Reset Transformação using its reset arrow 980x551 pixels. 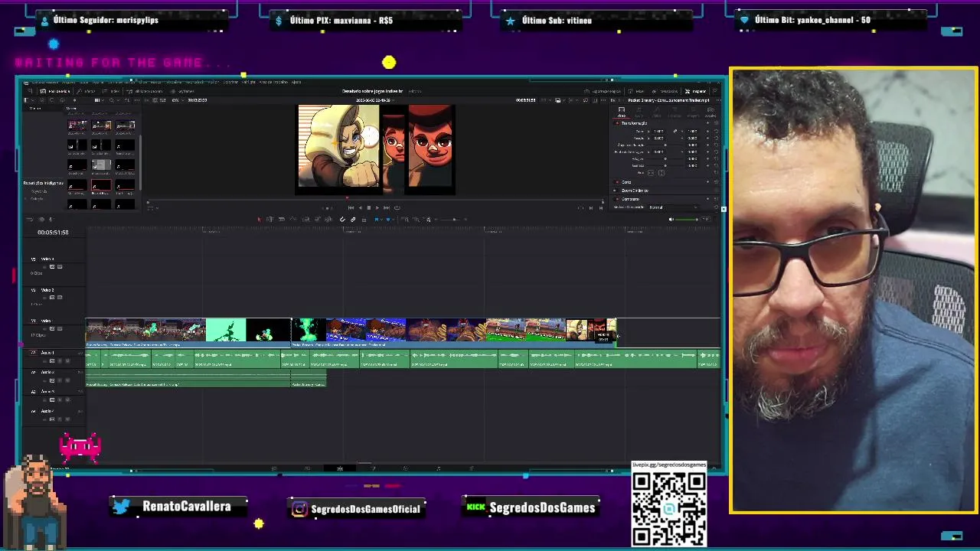click(x=717, y=123)
